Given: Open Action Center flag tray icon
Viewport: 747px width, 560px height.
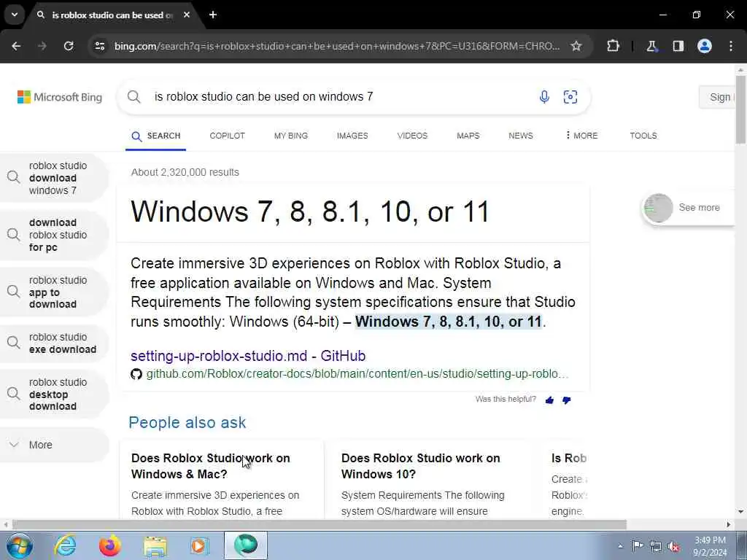Looking at the screenshot, I should 638,546.
